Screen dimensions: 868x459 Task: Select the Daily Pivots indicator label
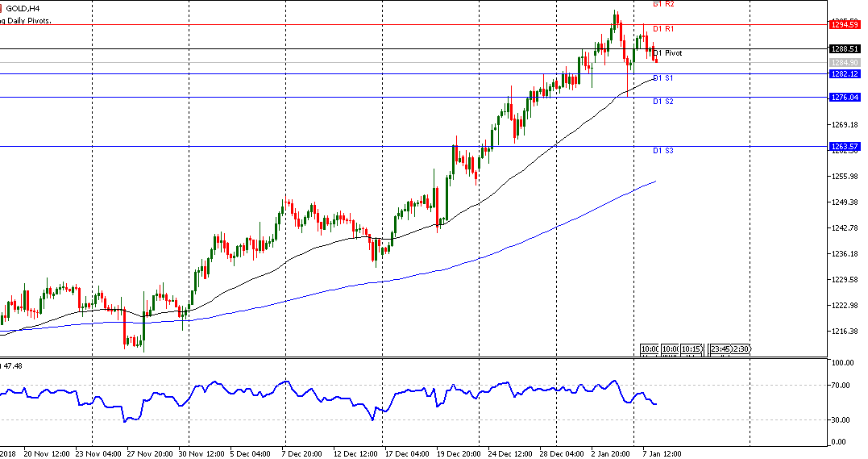coord(26,20)
